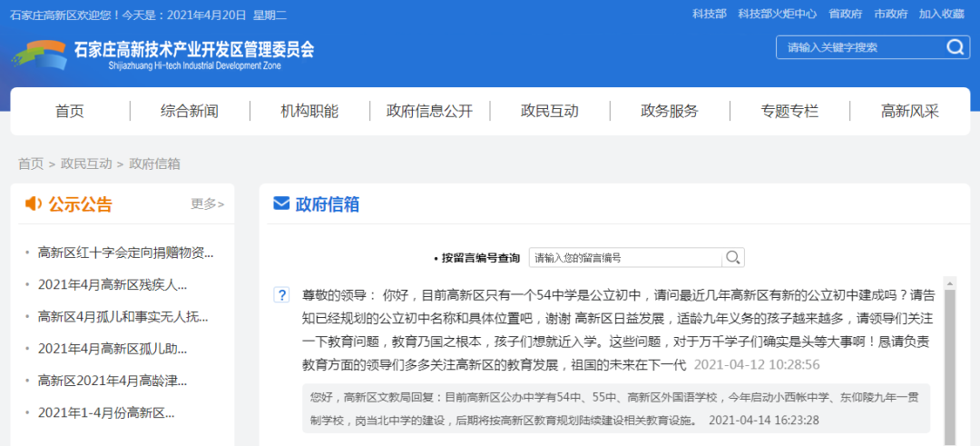Select 政府信息公开 in the navigation bar
This screenshot has width=980, height=446.
tap(429, 111)
